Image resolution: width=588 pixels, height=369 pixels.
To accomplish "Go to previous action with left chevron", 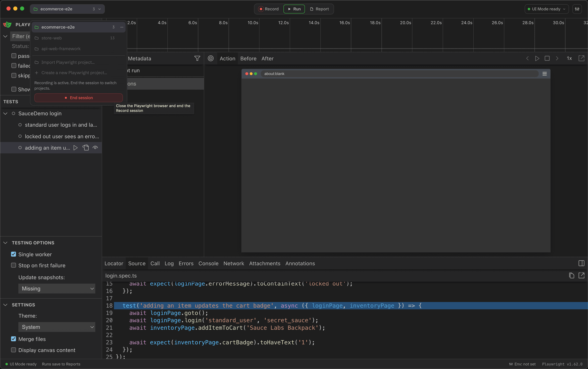I will (527, 58).
